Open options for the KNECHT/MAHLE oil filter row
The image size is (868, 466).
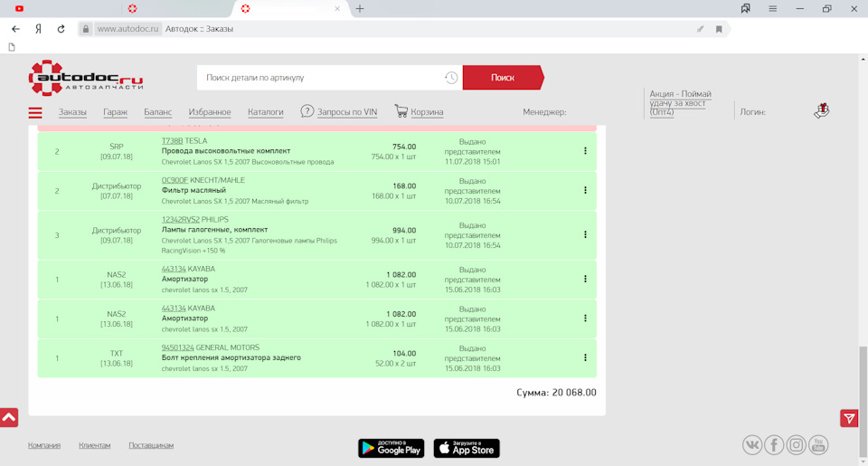point(585,190)
